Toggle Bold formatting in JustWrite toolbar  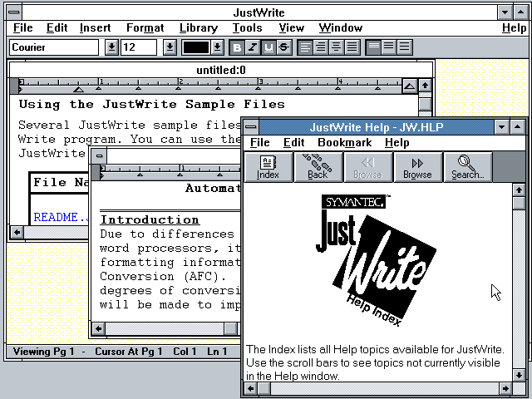[237, 47]
